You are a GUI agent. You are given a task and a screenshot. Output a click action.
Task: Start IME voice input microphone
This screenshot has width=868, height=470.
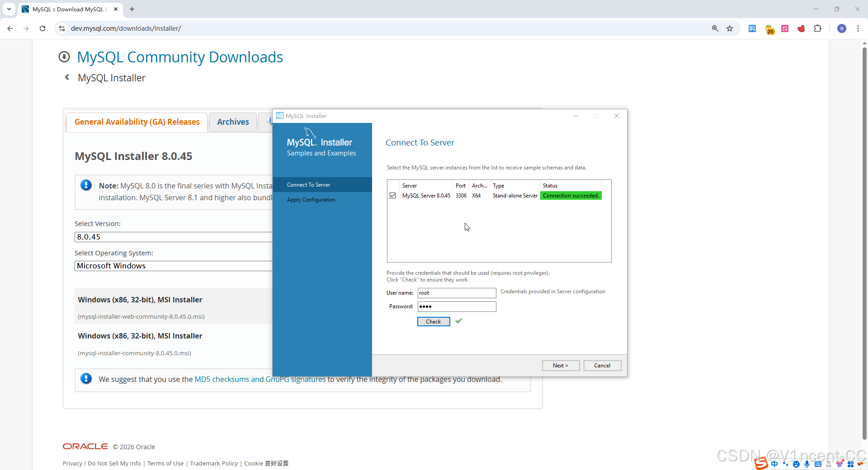(807, 464)
